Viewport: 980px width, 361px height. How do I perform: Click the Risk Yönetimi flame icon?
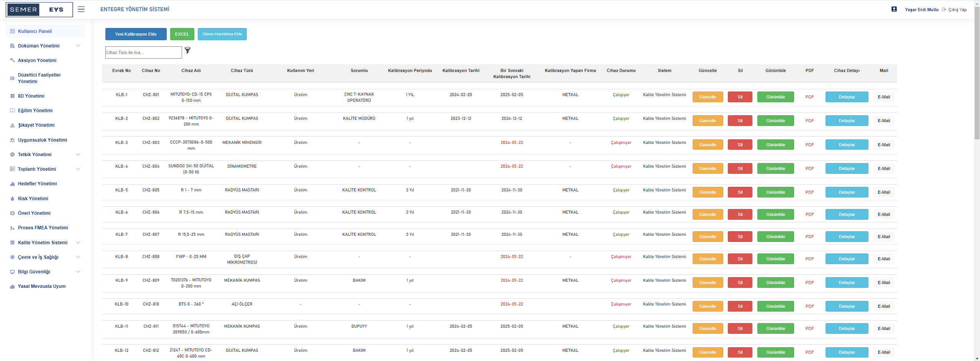(12, 199)
